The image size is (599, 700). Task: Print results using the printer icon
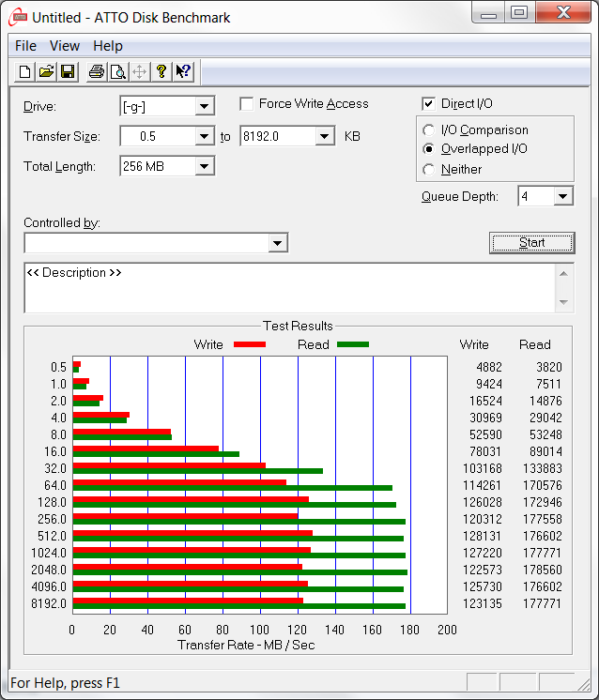pyautogui.click(x=96, y=71)
